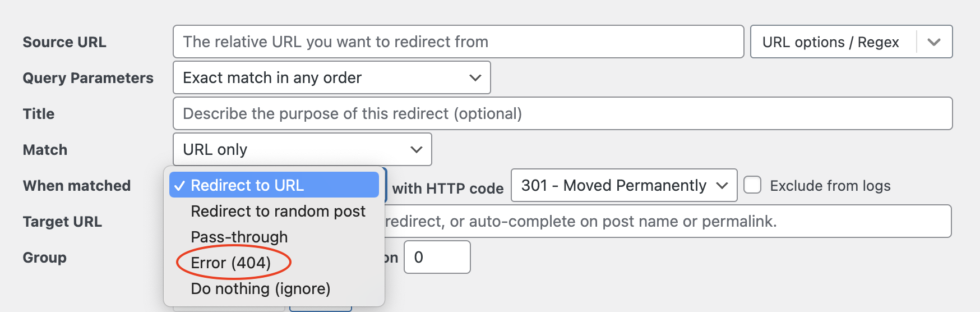Screen dimensions: 980x312
Task: Open the URL options / Regex dropdown
Action: [850, 42]
